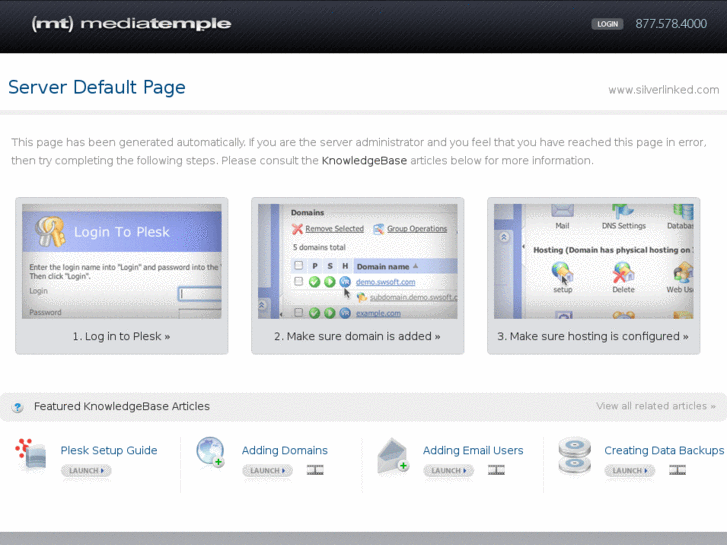This screenshot has height=545, width=727.
Task: Launch the Plesk Setup Guide article
Action: click(x=86, y=470)
